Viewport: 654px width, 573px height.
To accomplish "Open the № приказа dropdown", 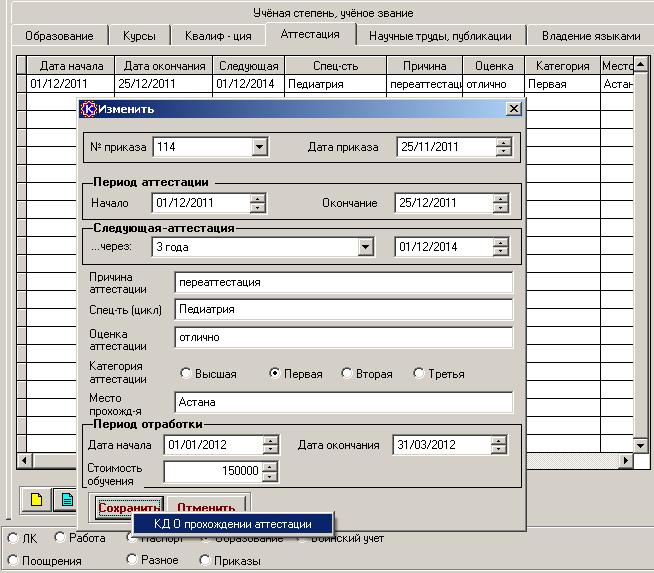I will point(259,147).
